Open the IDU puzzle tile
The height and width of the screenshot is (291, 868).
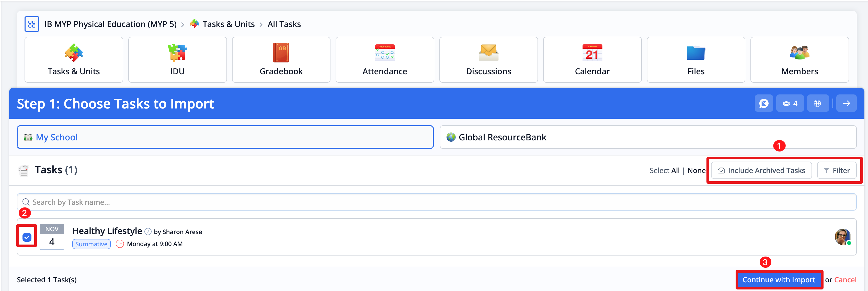pos(177,59)
